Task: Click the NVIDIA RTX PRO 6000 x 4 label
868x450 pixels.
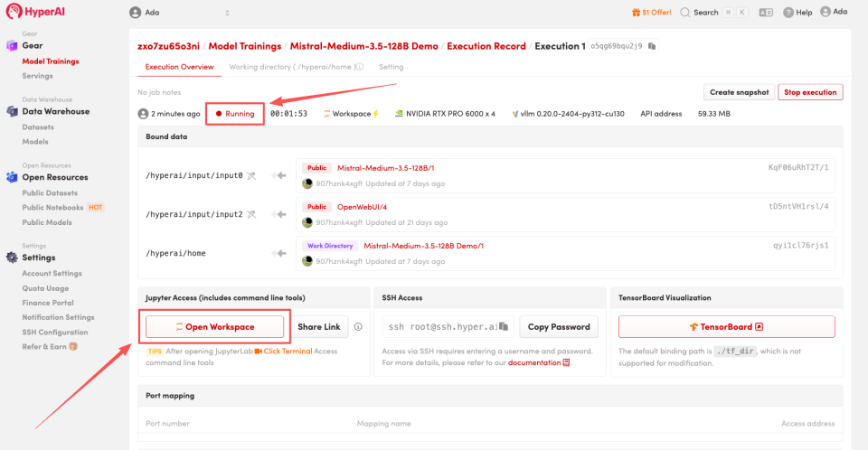Action: (x=445, y=114)
